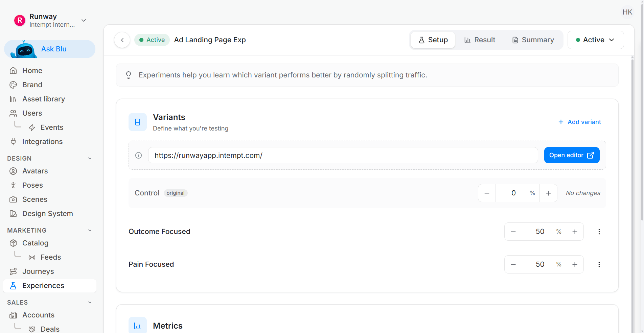This screenshot has height=333, width=644.
Task: Collapse the DESIGN section
Action: point(90,159)
